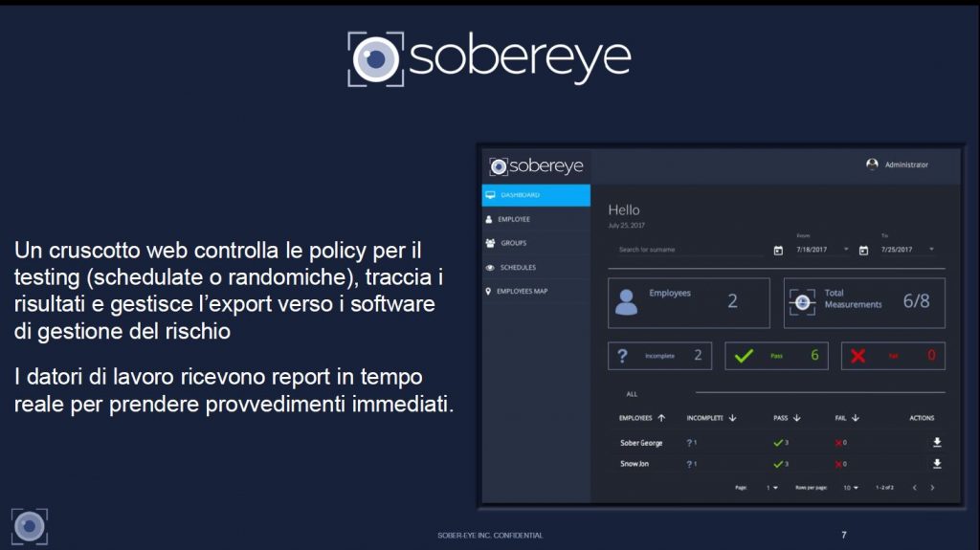980x550 pixels.
Task: Click the Dashboard monitor icon
Action: tap(490, 195)
